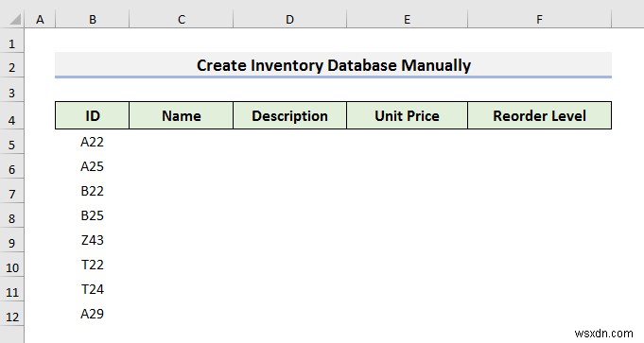The image size is (644, 343).
Task: Select column D header
Action: coord(290,19)
